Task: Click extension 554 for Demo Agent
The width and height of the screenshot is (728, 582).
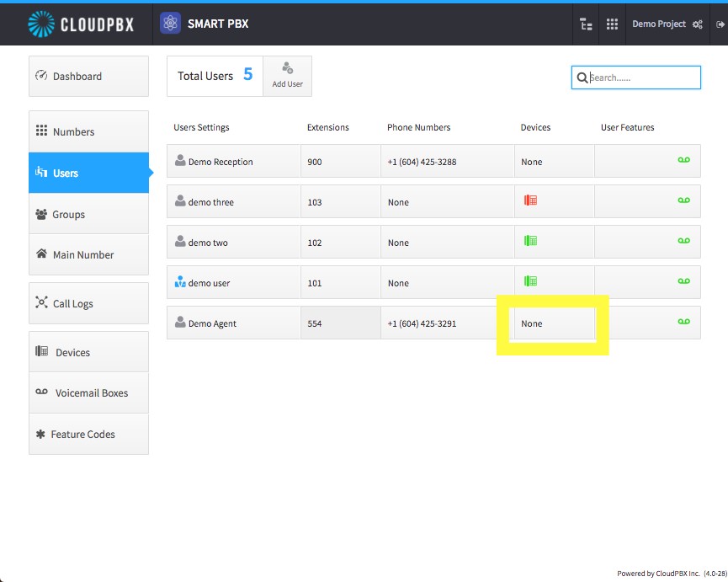Action: pyautogui.click(x=314, y=323)
